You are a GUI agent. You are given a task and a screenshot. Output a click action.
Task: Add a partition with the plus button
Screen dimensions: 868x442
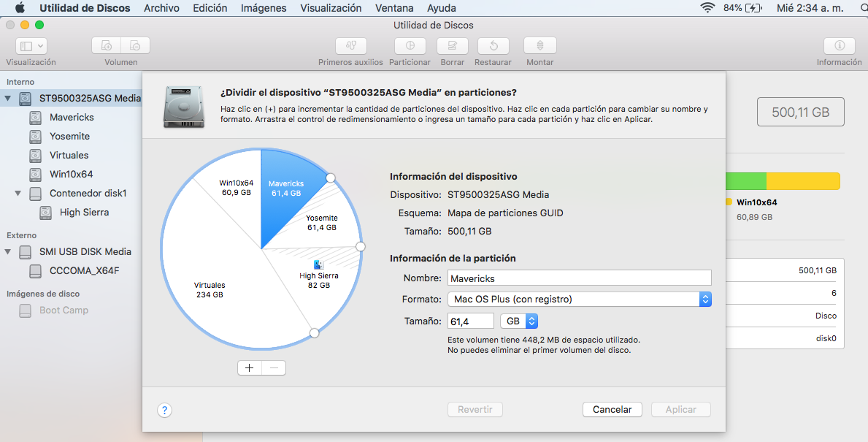point(249,367)
